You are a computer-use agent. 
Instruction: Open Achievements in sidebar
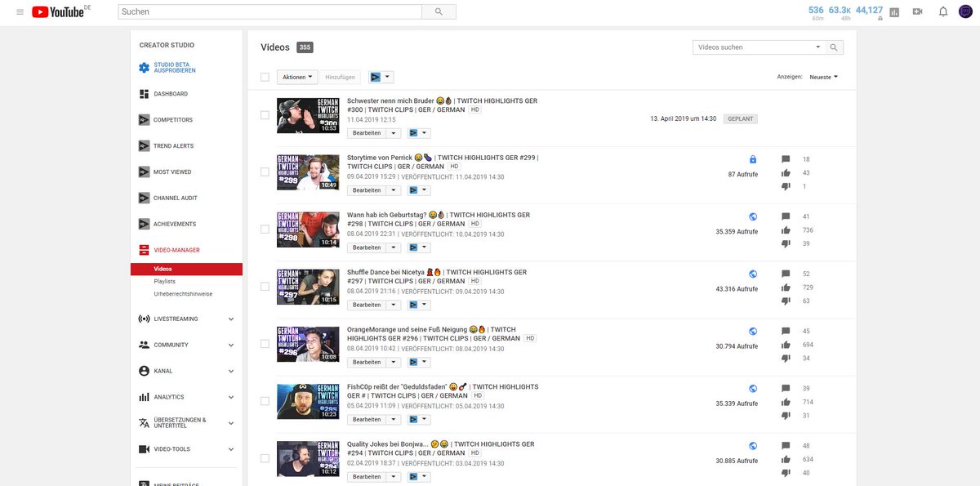coord(173,224)
